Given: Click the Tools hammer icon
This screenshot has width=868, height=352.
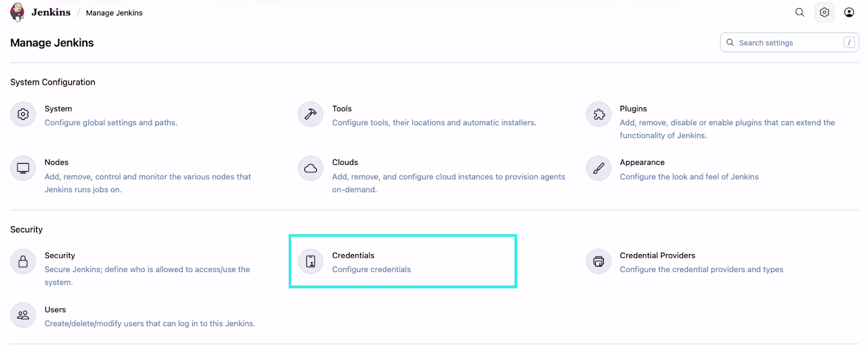Looking at the screenshot, I should (311, 115).
